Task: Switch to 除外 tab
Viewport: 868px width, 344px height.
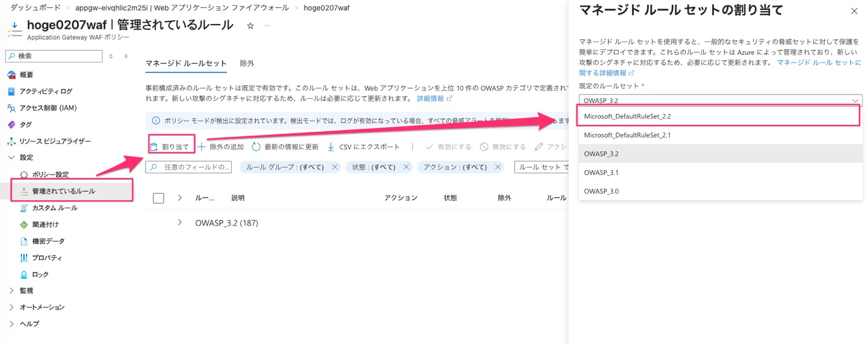Action: point(247,63)
